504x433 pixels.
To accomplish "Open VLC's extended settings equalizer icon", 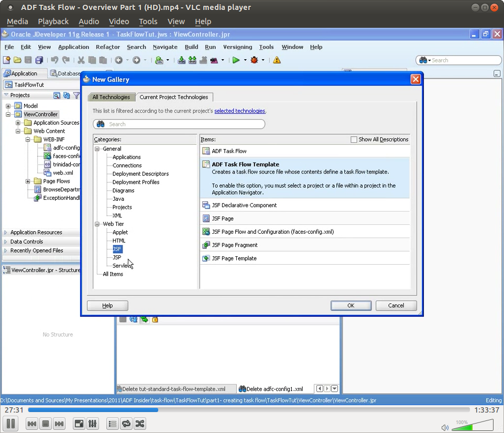I will tap(93, 424).
